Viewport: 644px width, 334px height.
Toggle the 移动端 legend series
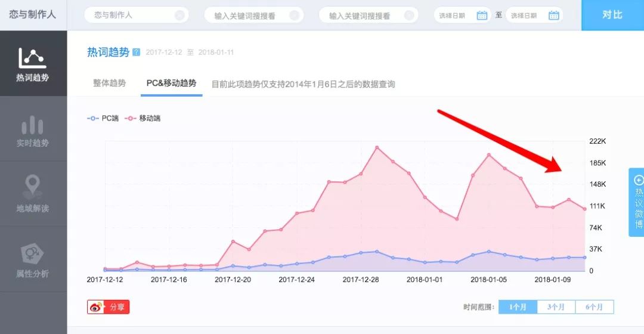click(143, 118)
